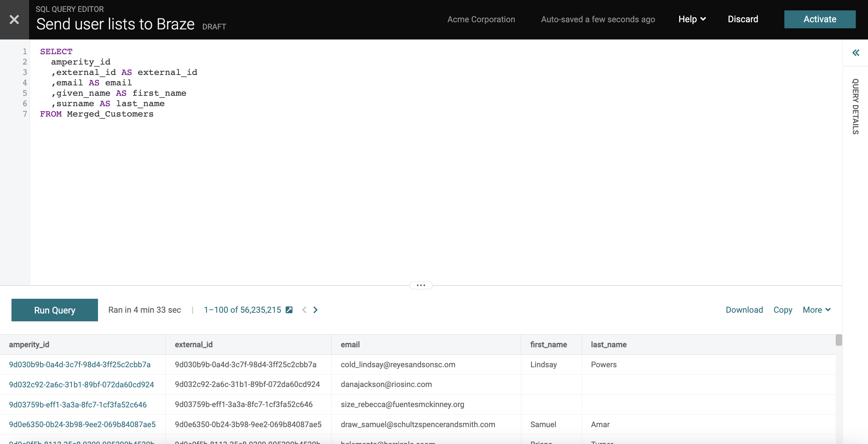Open Amperity ID 9d0e6350-0b24-3b98-9ee2-069b84087ae5 link
Image resolution: width=868 pixels, height=444 pixels.
[x=82, y=425]
